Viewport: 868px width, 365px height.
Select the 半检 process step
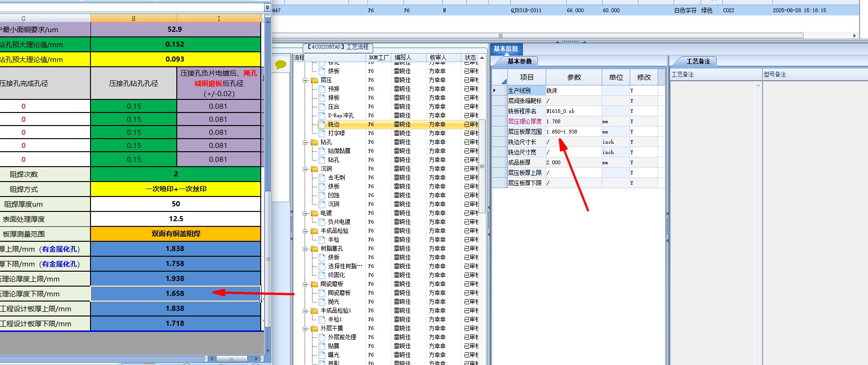click(333, 239)
